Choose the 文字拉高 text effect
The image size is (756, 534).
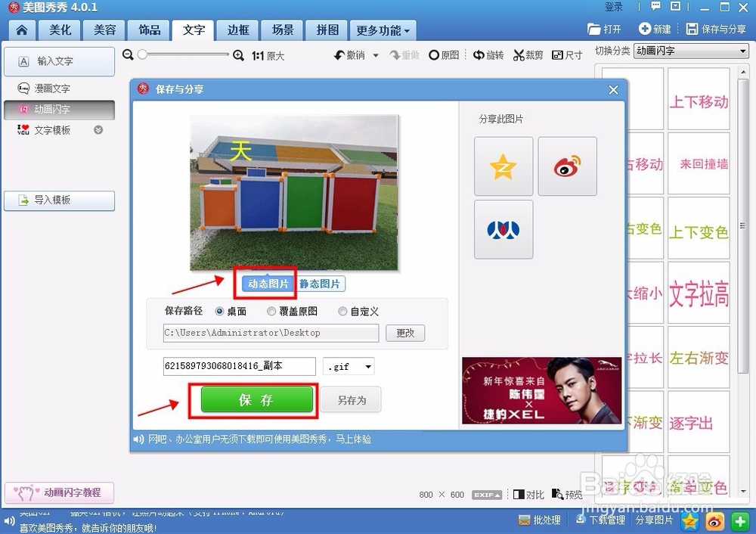699,293
